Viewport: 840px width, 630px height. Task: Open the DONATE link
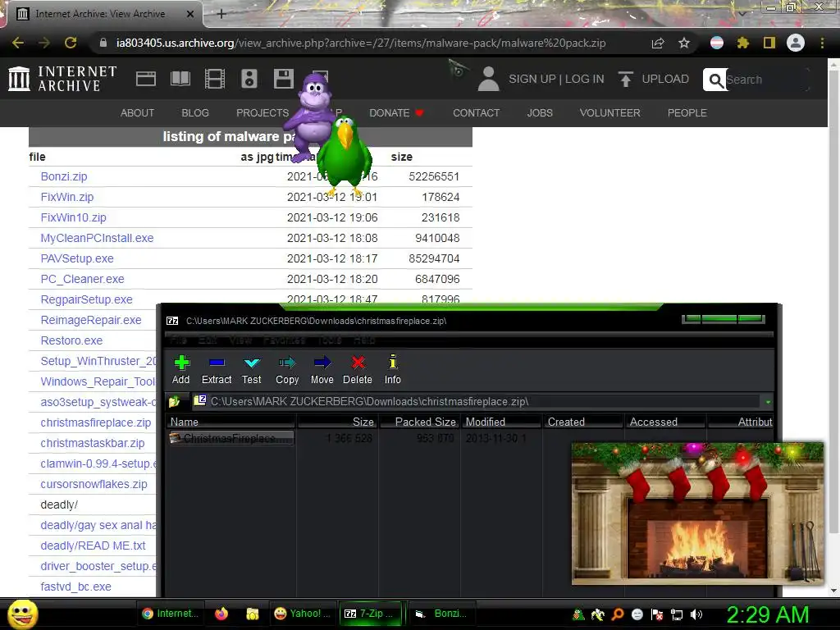pyautogui.click(x=396, y=113)
